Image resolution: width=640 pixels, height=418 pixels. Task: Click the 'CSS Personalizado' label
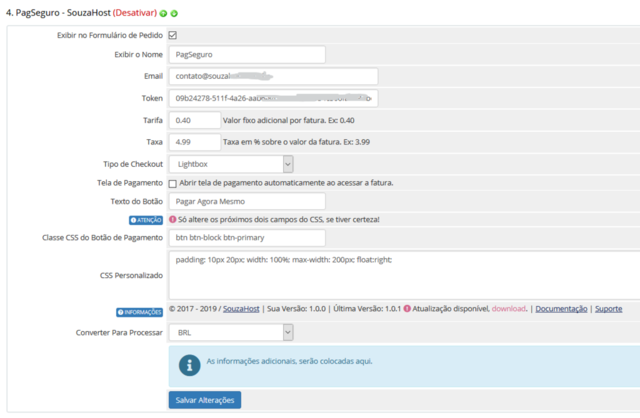[131, 276]
